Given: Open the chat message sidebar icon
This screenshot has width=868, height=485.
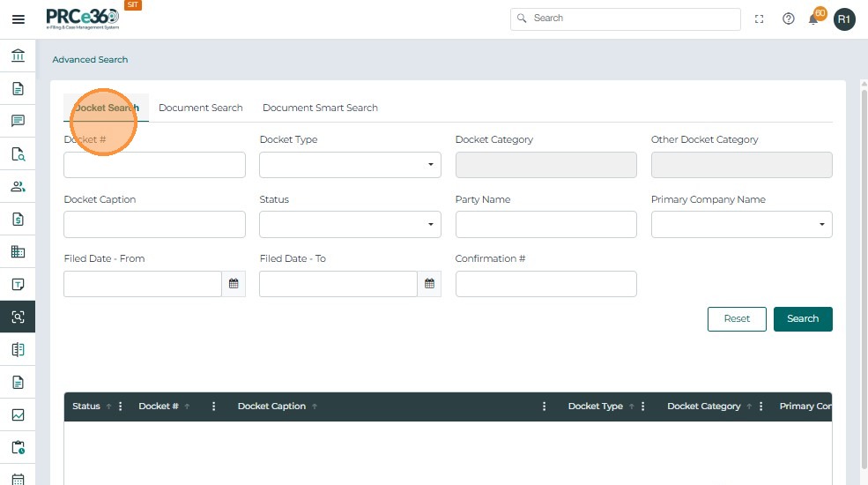Looking at the screenshot, I should [x=18, y=121].
